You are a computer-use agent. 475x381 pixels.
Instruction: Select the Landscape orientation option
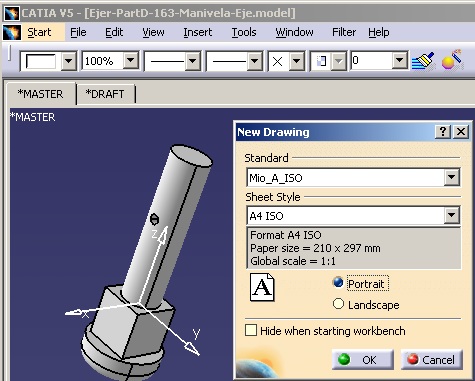point(338,304)
